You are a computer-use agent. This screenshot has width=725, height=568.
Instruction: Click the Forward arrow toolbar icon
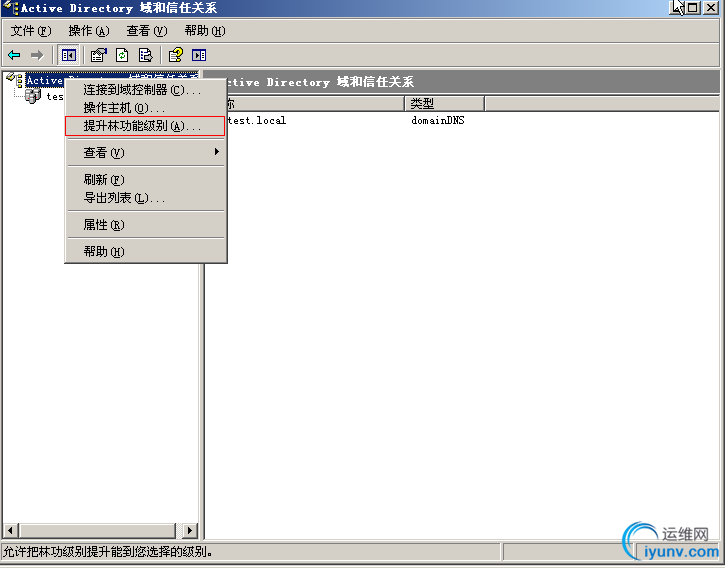coord(37,56)
